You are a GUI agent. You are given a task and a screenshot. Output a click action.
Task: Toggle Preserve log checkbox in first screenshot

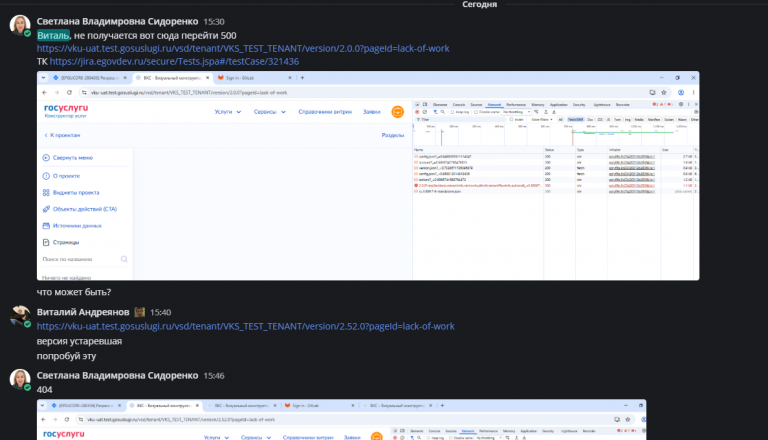453,112
